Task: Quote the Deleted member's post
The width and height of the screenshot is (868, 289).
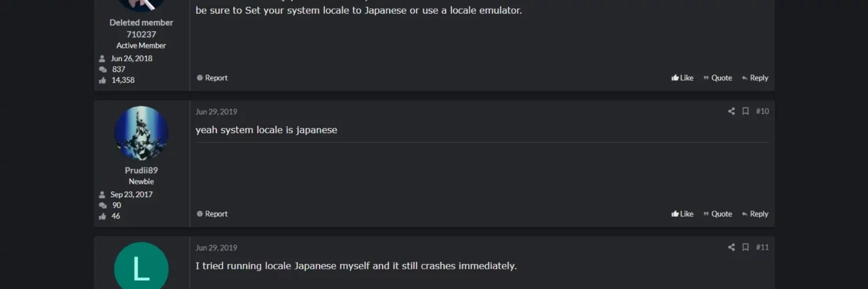Action: [718, 78]
